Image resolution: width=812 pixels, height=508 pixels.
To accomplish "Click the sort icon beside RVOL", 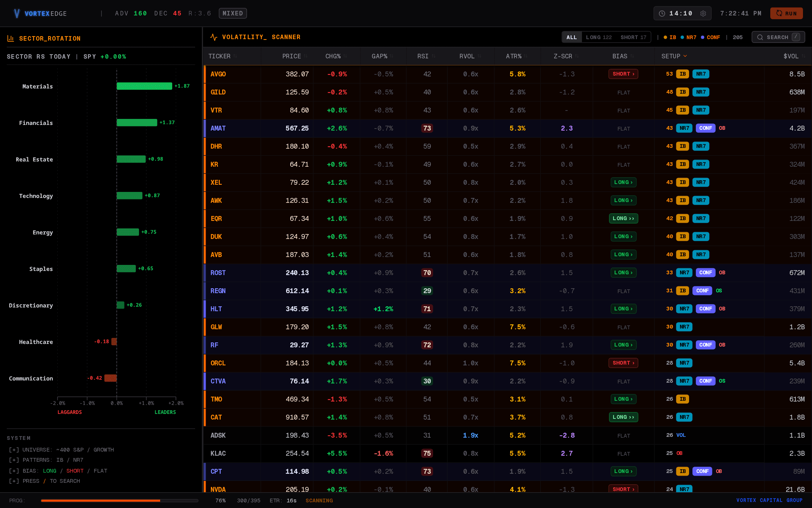I will (x=479, y=56).
